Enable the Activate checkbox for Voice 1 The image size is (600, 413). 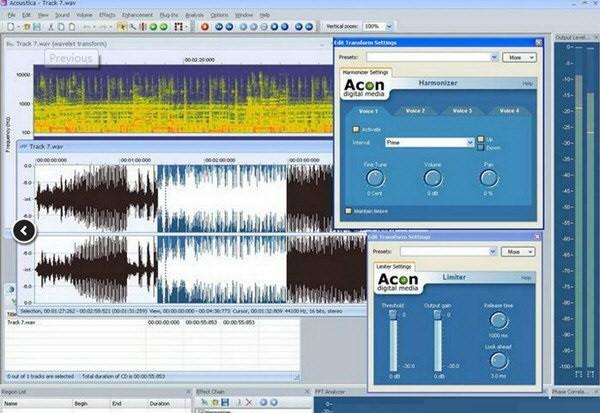354,129
